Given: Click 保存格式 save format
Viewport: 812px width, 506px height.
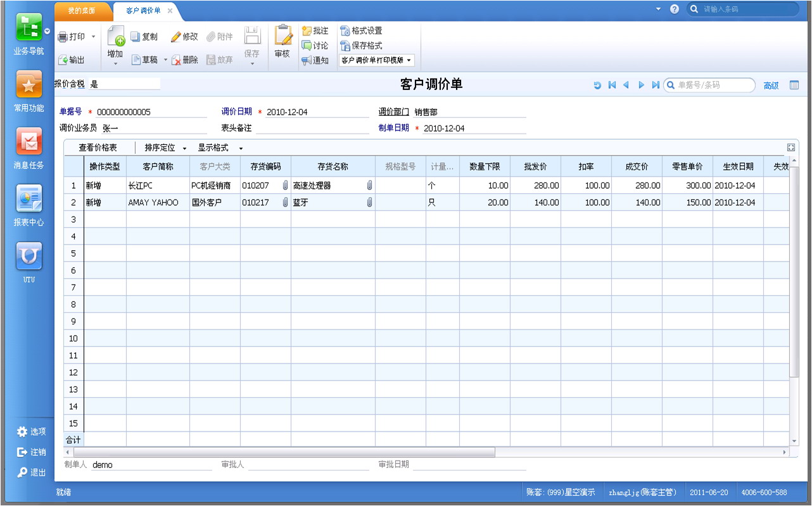Looking at the screenshot, I should [361, 46].
